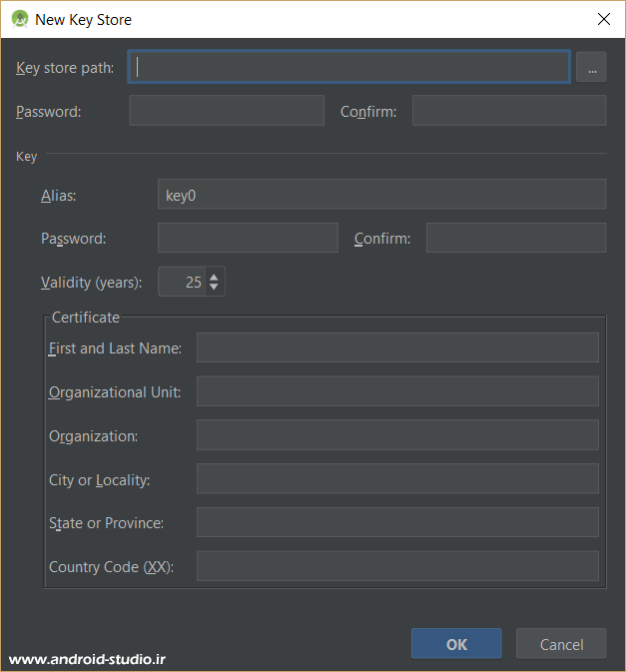Focus the key Confirm password field
The image size is (626, 672).
[515, 238]
